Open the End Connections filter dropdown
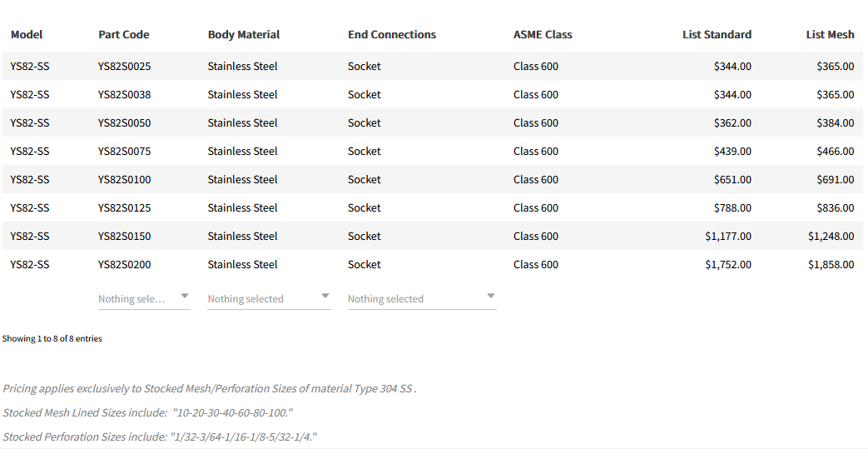868x469 pixels. (x=421, y=298)
